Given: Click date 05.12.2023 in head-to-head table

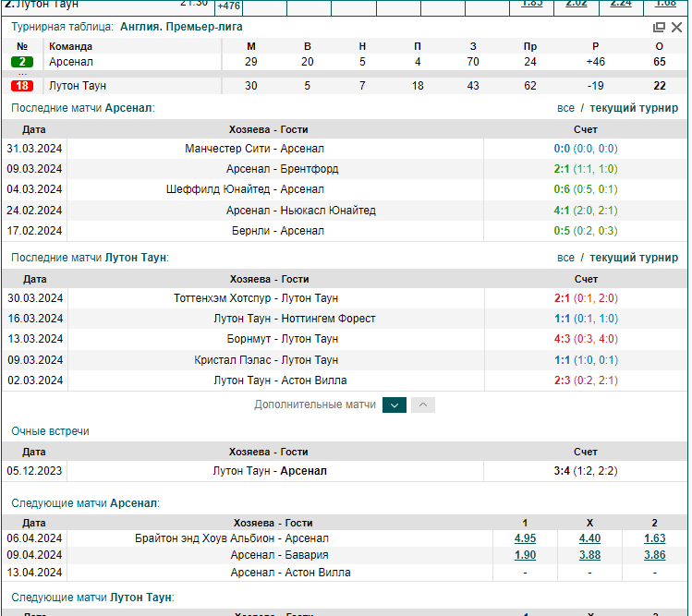Looking at the screenshot, I should [34, 471].
